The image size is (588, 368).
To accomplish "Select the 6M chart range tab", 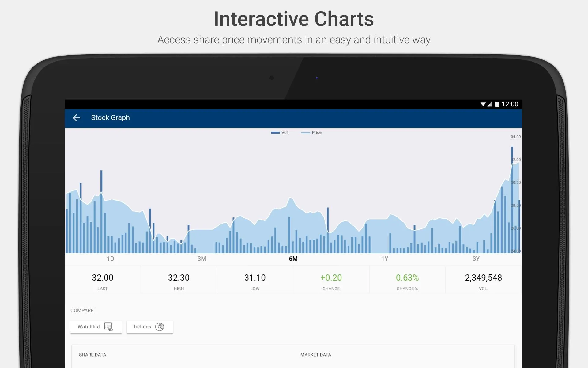I will (293, 259).
